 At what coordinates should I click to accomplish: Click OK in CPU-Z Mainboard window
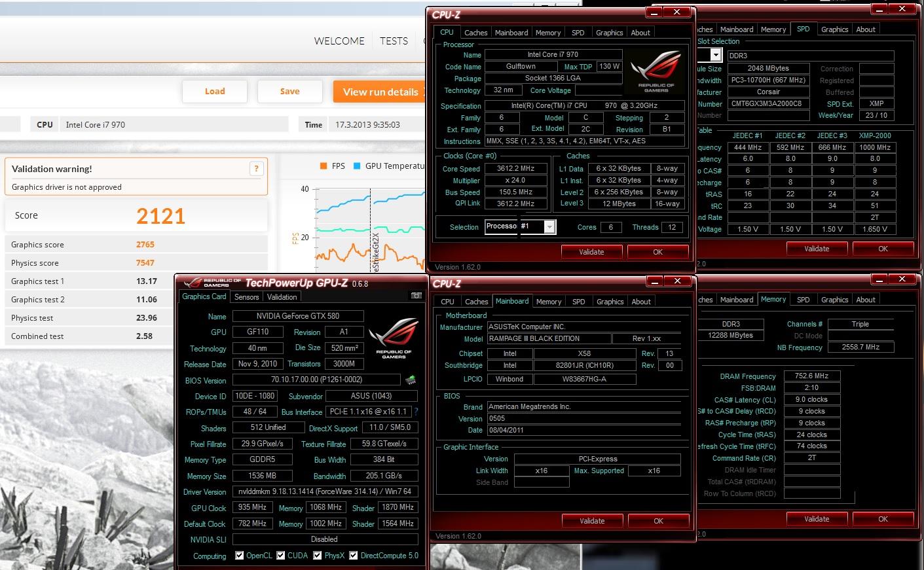click(658, 521)
